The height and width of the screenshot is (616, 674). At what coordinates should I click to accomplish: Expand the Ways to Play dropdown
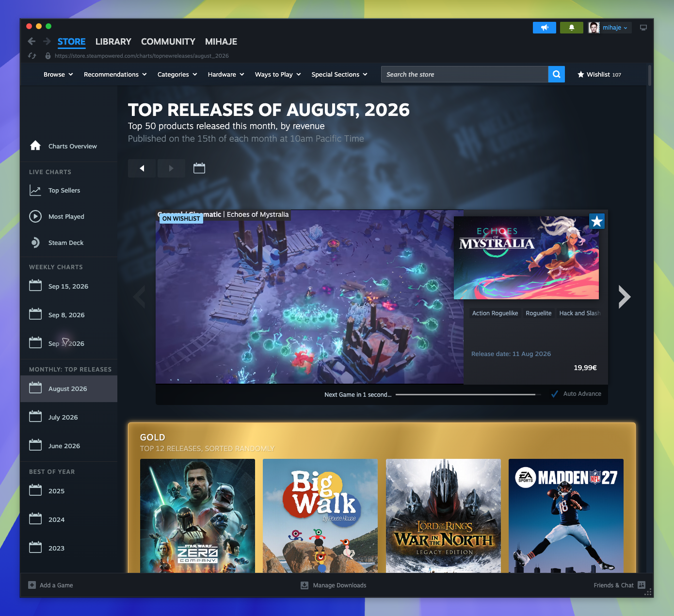278,74
